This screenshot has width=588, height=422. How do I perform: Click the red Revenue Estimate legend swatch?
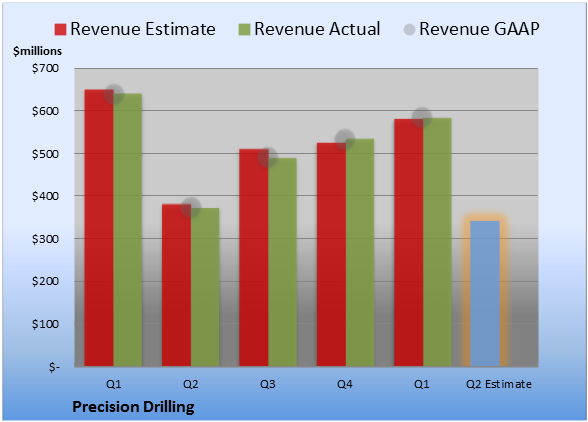click(x=60, y=29)
